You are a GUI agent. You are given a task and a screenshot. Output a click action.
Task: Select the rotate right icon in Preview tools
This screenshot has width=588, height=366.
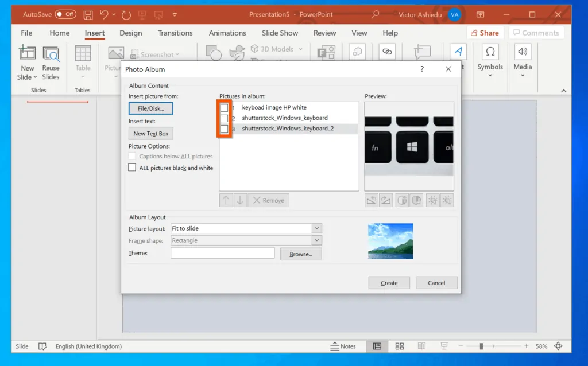[385, 200]
